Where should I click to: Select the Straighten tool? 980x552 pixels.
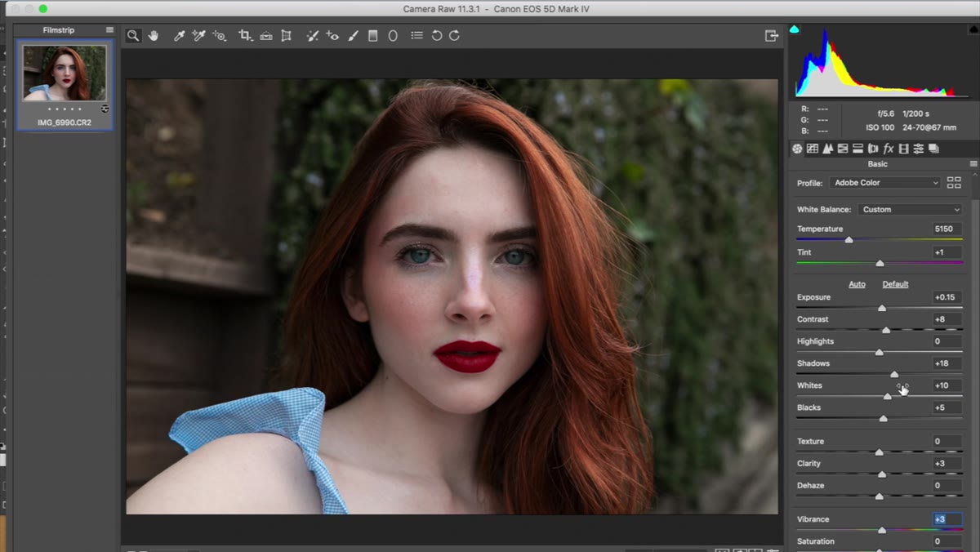(x=266, y=36)
